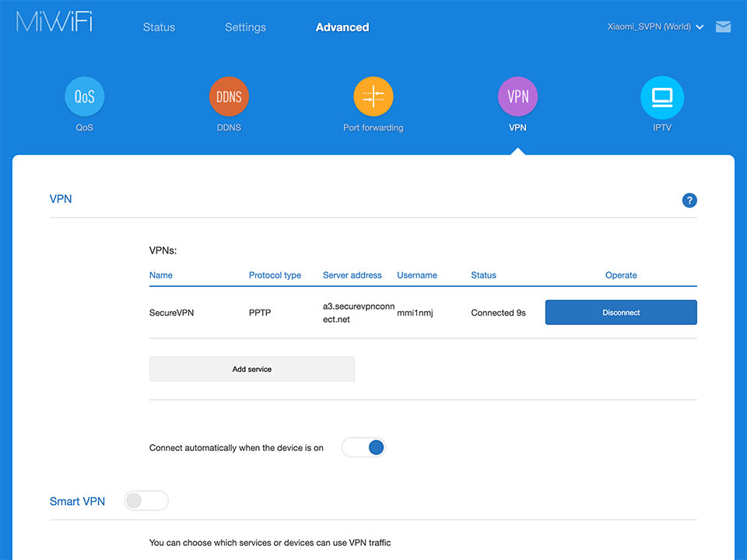The height and width of the screenshot is (560, 747).
Task: Disconnect the SecureVPN connection
Action: coord(621,313)
